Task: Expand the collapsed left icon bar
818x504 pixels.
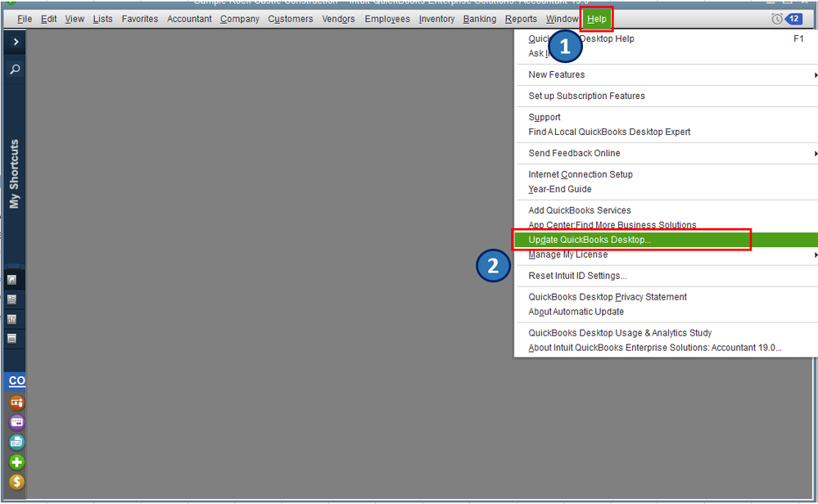Action: click(15, 42)
